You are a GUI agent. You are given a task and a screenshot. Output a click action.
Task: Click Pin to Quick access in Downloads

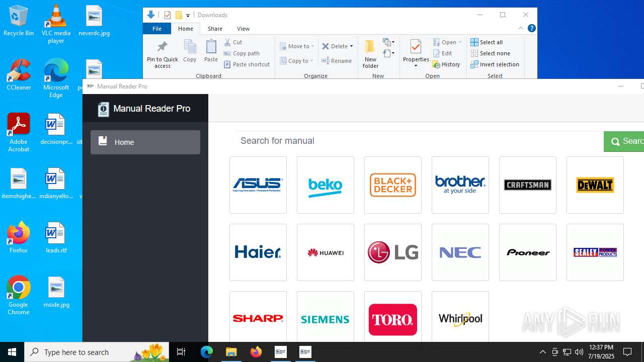[163, 54]
